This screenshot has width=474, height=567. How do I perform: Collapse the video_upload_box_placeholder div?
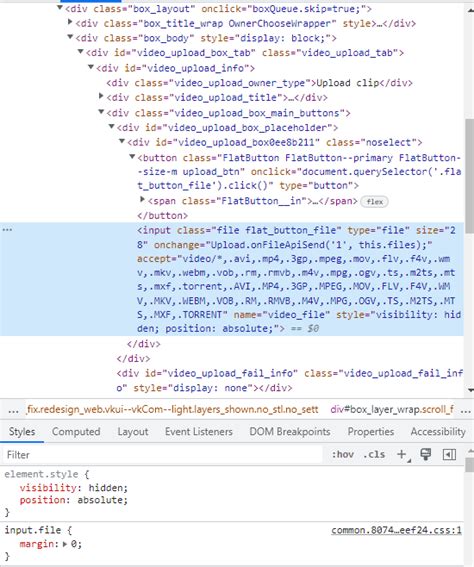tap(112, 127)
